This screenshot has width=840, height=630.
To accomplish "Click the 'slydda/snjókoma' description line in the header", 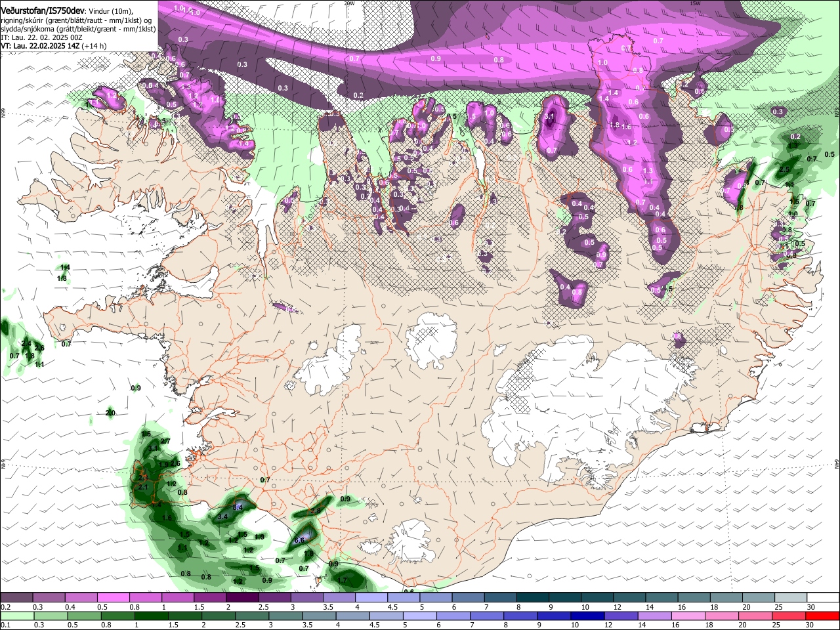I will pos(78,29).
